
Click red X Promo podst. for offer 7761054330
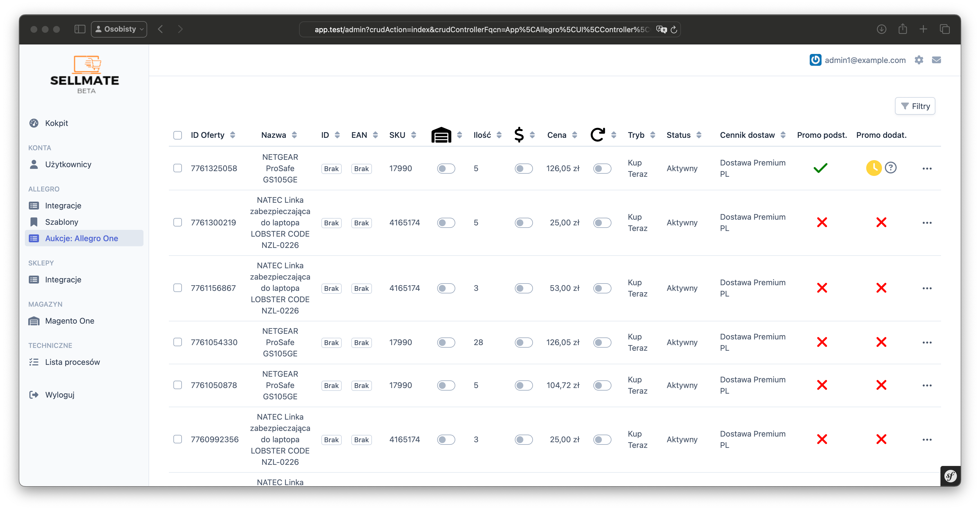(x=822, y=342)
